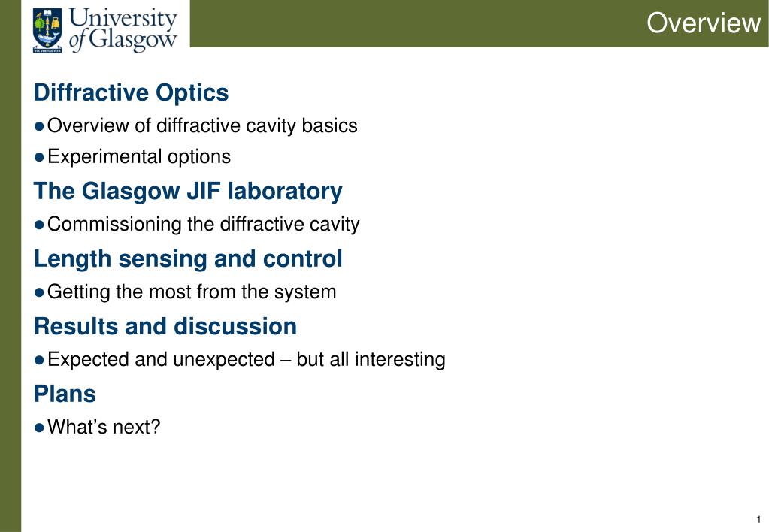Viewport: 769px width, 532px height.
Task: Select Getting the most from the system
Action: [x=192, y=292]
